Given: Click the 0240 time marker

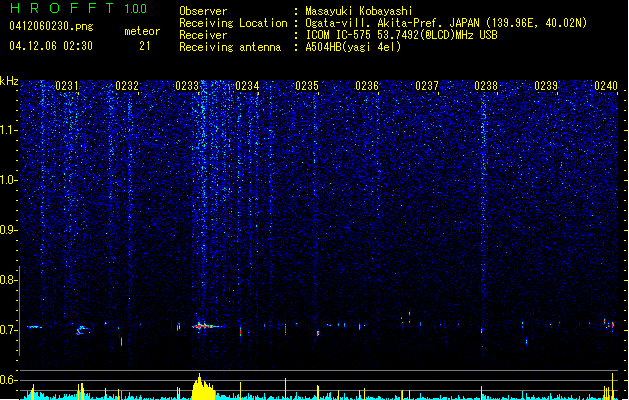Looking at the screenshot, I should 606,86.
